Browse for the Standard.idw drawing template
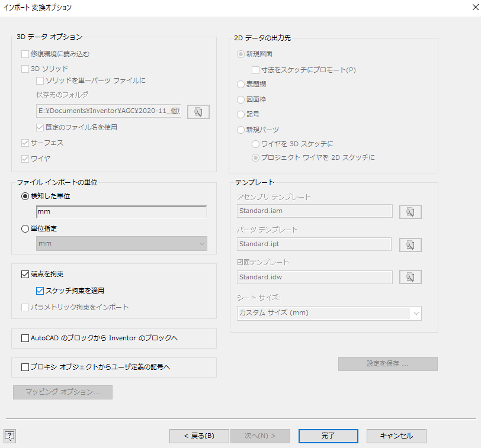This screenshot has height=448, width=481. (x=410, y=276)
